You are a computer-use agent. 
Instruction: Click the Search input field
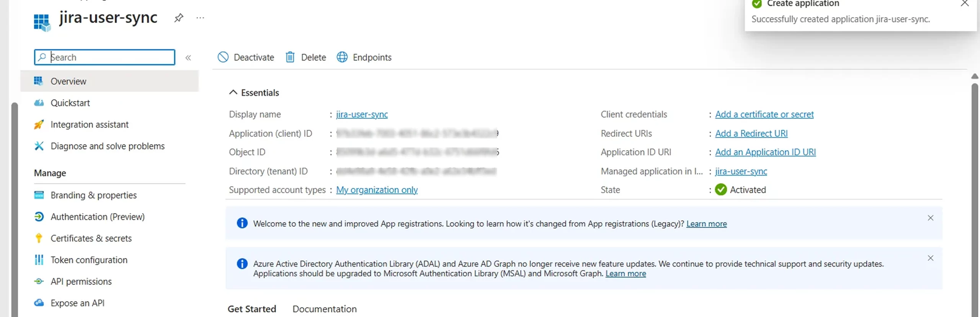(105, 57)
